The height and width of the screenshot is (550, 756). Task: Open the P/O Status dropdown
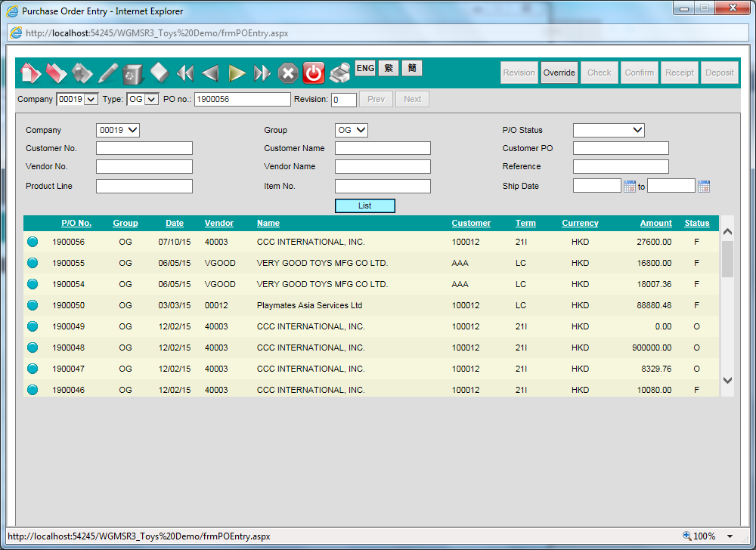point(609,130)
